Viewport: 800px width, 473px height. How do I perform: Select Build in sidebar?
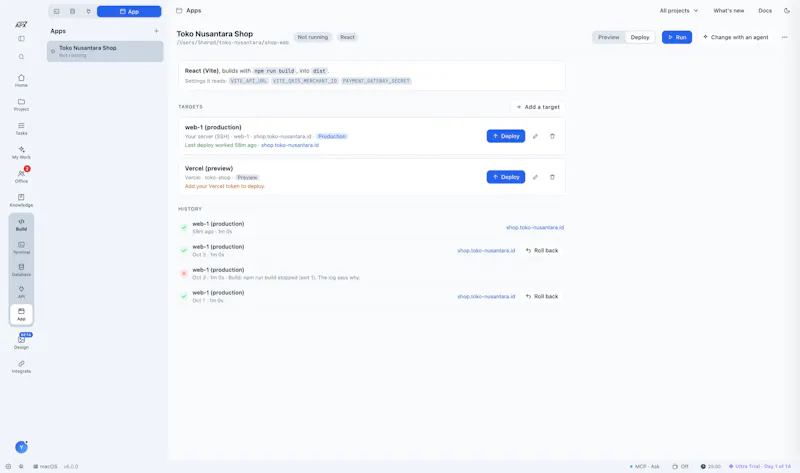coord(21,225)
